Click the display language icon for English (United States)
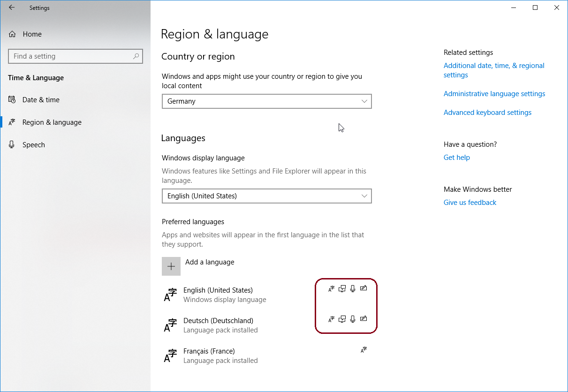Screen dimensions: 568x392 coord(331,289)
